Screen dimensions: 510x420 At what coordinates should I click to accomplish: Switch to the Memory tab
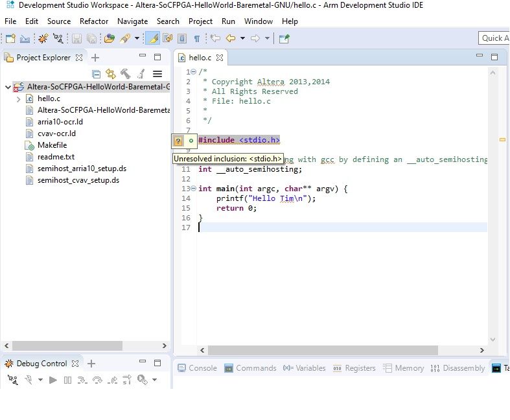(x=403, y=368)
